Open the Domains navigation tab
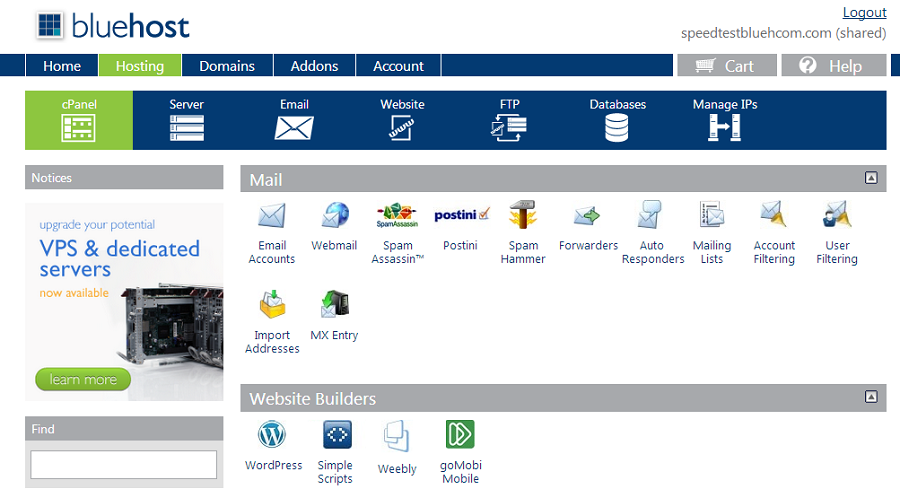900x489 pixels. (x=227, y=65)
